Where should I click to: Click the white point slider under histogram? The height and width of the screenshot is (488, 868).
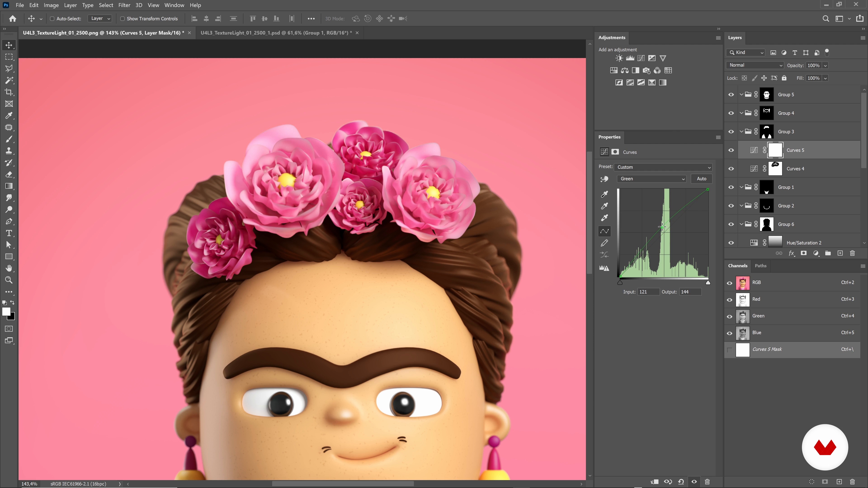[x=708, y=282]
